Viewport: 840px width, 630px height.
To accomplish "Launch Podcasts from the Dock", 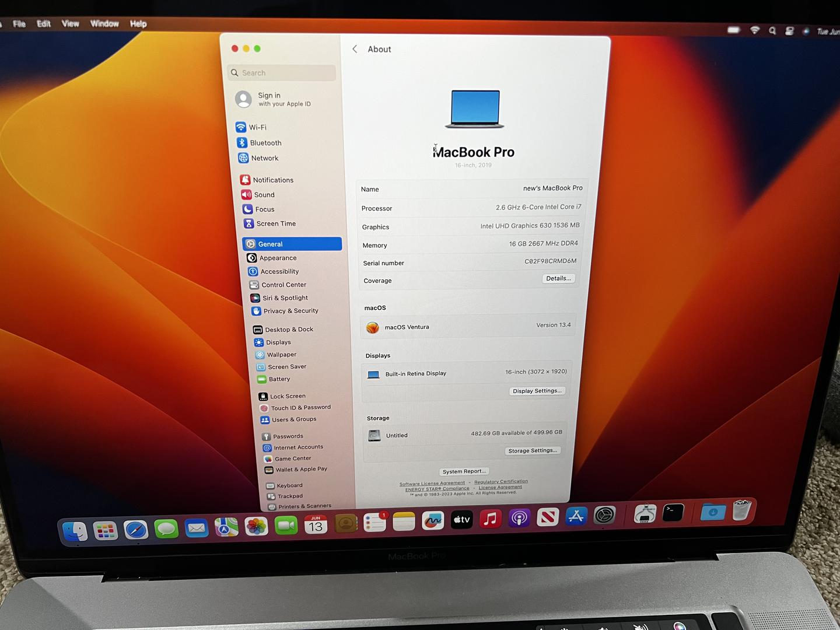I will click(519, 517).
